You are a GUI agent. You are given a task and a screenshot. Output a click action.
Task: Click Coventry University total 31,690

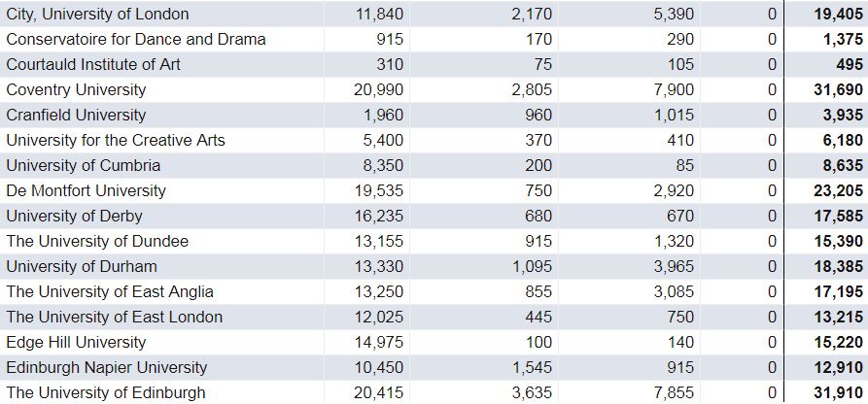(838, 89)
